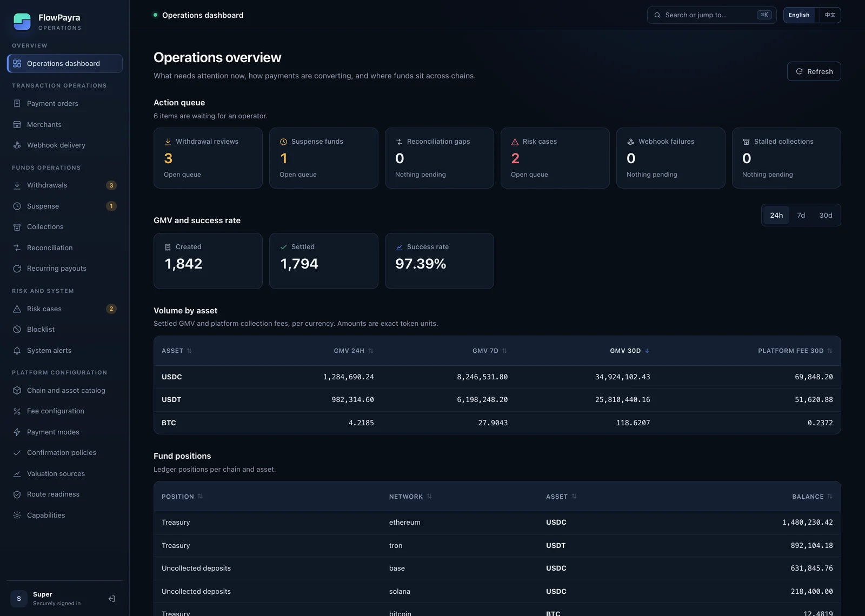The image size is (865, 616).
Task: Open the Webhook failures card
Action: click(671, 158)
